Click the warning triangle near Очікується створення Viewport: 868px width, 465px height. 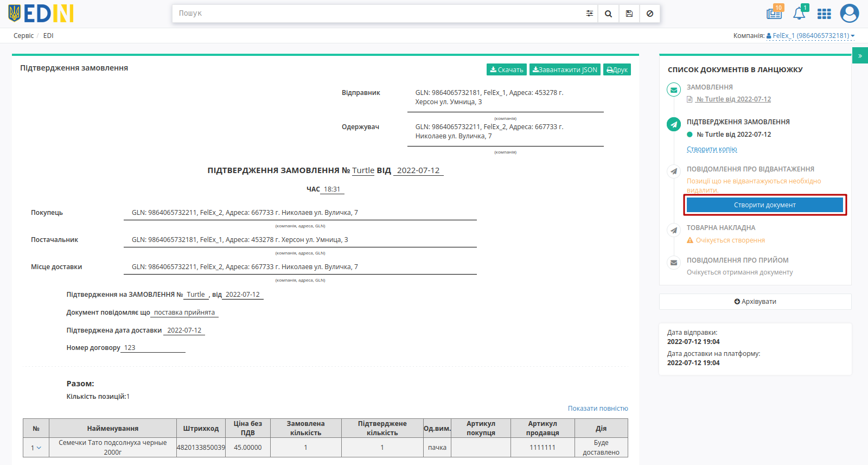(690, 240)
